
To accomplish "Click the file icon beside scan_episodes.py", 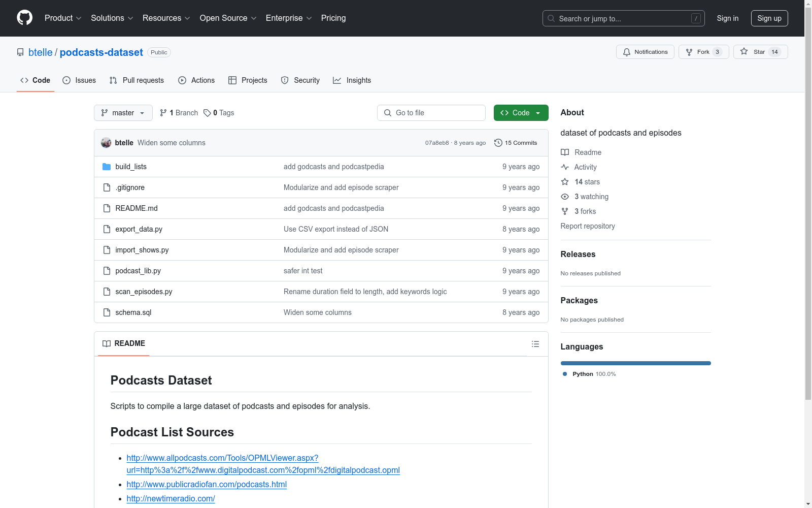I will (107, 292).
